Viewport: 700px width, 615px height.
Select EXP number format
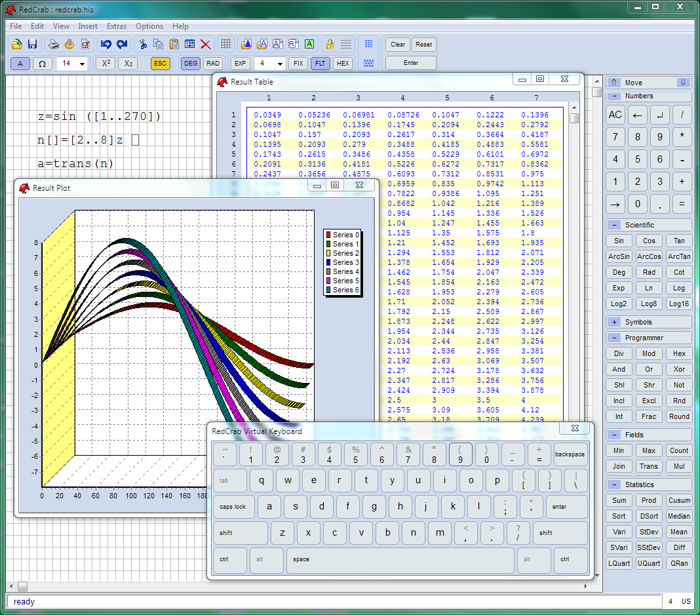pos(240,64)
